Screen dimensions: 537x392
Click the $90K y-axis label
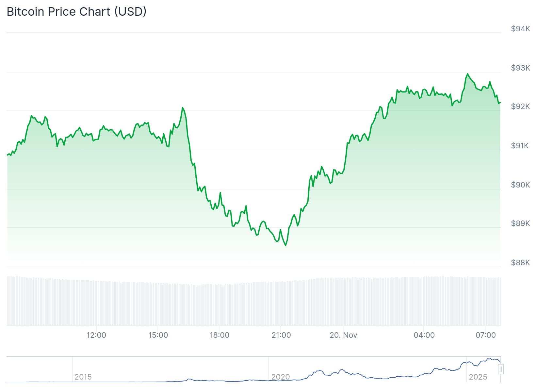tap(520, 185)
